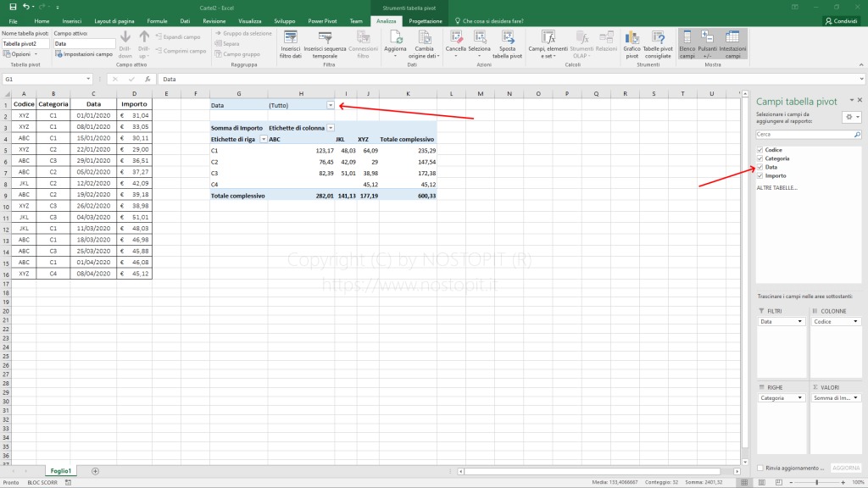The width and height of the screenshot is (868, 488).
Task: Click the Grafico pivot icon
Action: [x=632, y=37]
